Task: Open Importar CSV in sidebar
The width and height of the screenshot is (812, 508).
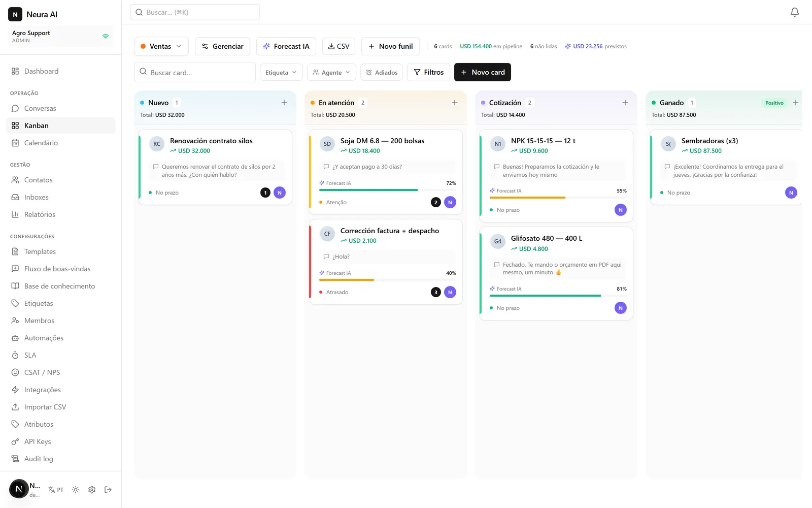Action: [x=61, y=407]
